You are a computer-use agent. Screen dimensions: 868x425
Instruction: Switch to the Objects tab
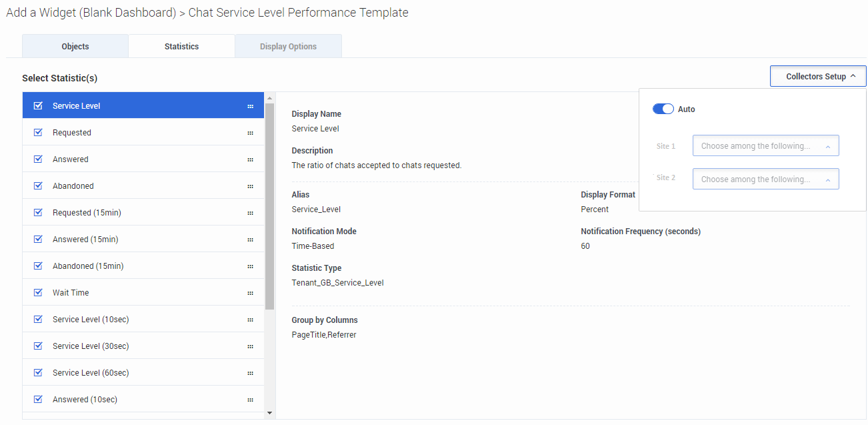[x=75, y=46]
